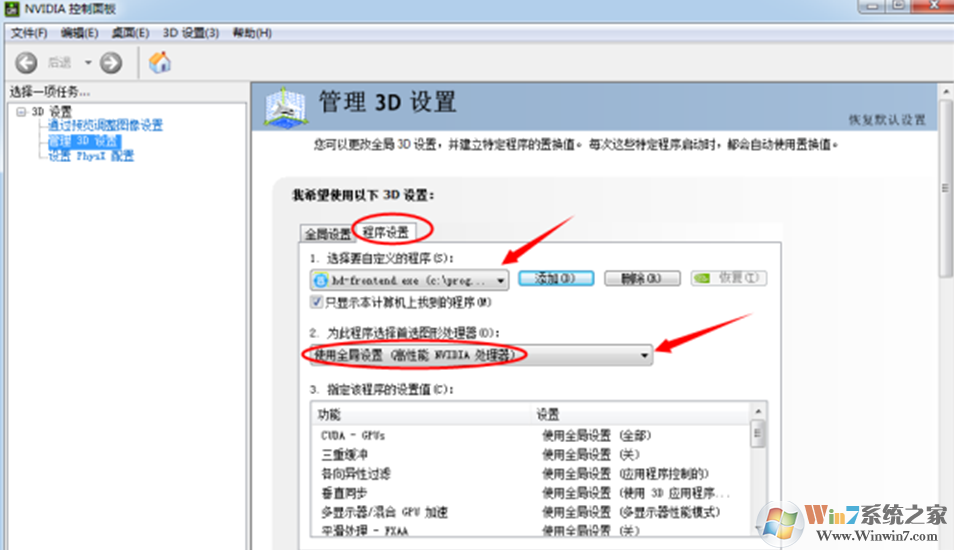Select the CUDA - GPUs row
Screen dimensions: 954x550
pyautogui.click(x=531, y=436)
